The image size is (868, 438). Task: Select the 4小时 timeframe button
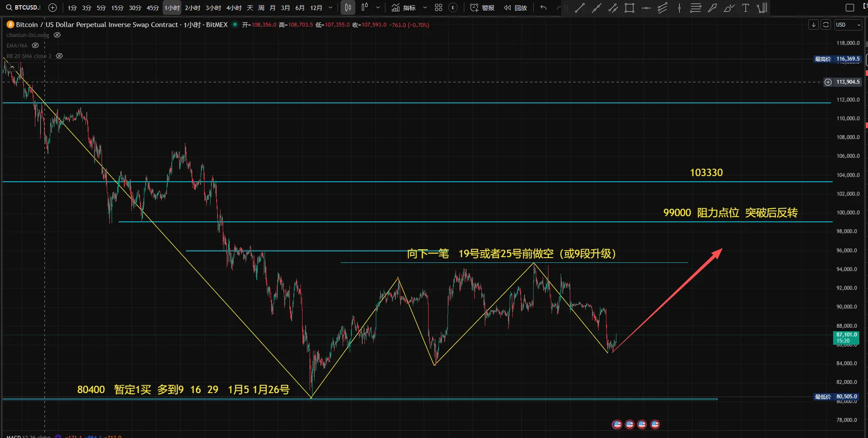click(x=234, y=8)
